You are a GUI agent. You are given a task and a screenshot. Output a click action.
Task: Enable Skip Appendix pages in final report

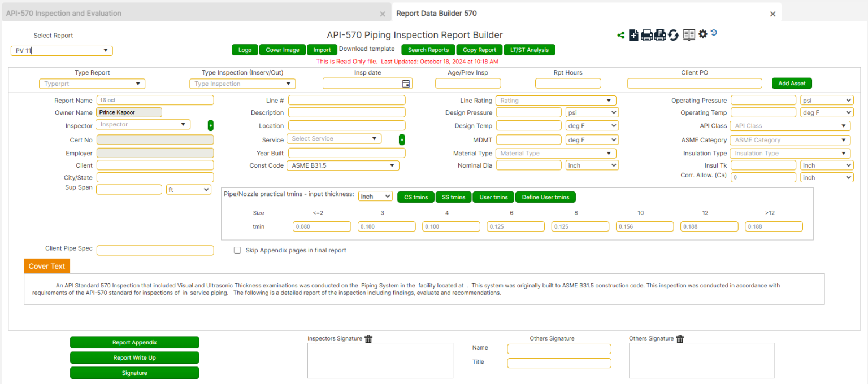[x=237, y=250]
